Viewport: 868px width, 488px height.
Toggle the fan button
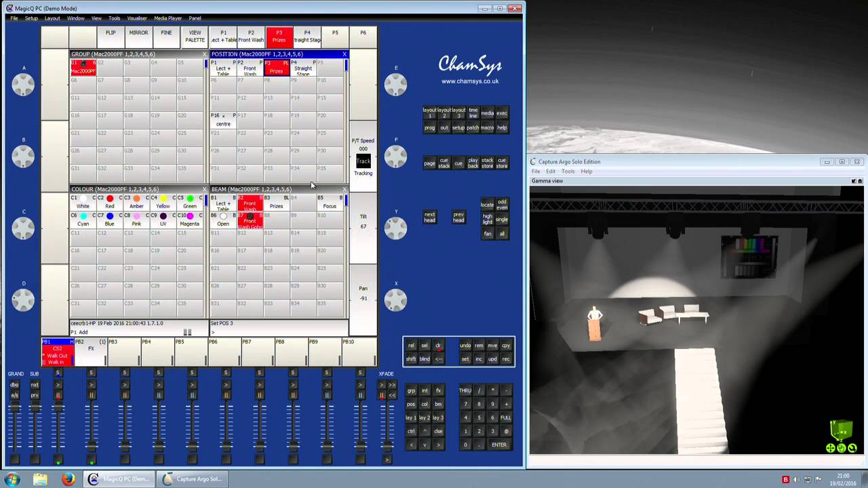point(487,234)
